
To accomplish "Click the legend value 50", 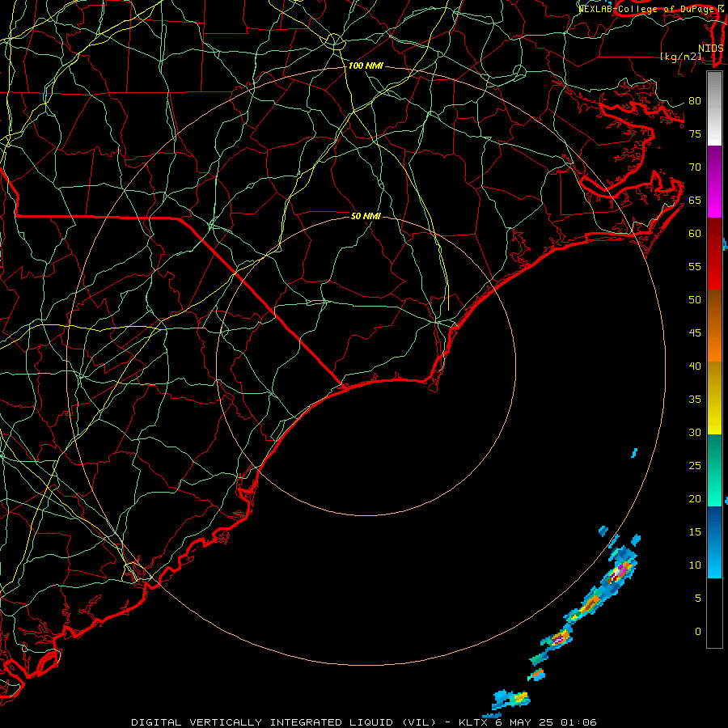I will [x=695, y=300].
